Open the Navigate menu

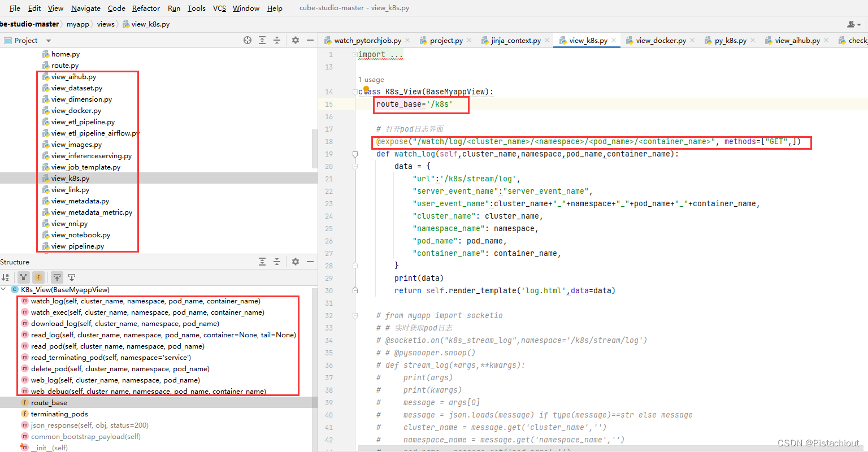click(86, 8)
